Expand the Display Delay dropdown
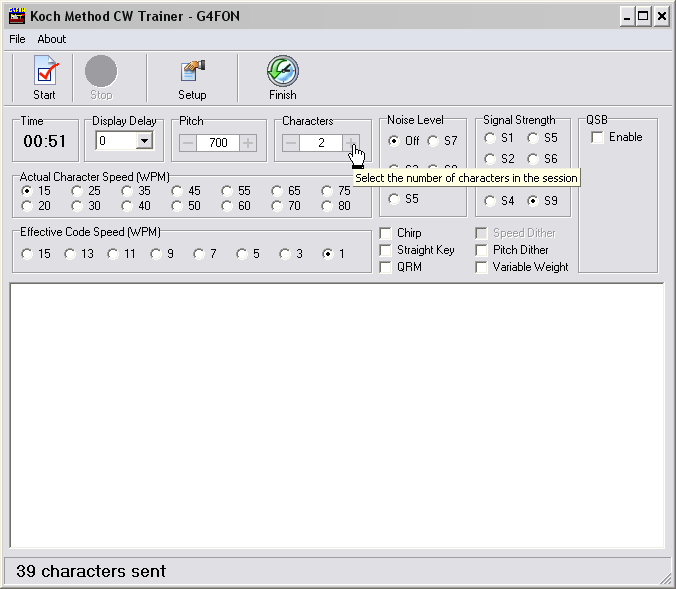 (x=144, y=141)
